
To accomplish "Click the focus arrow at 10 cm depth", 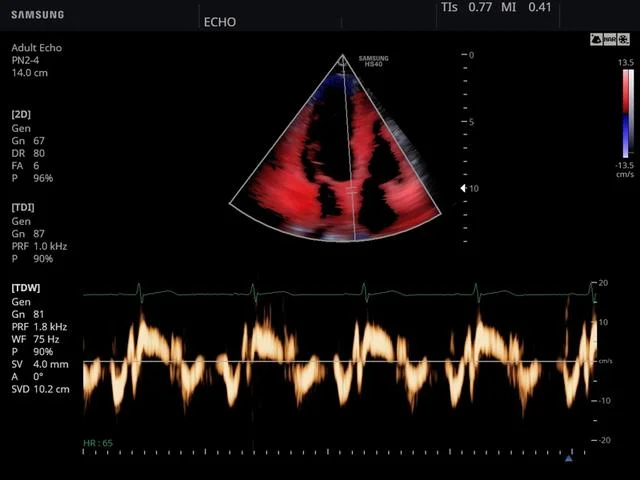I will (463, 188).
